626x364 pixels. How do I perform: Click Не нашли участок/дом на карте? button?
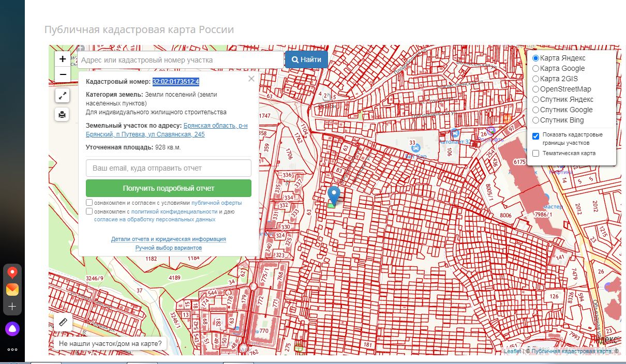pos(110,343)
